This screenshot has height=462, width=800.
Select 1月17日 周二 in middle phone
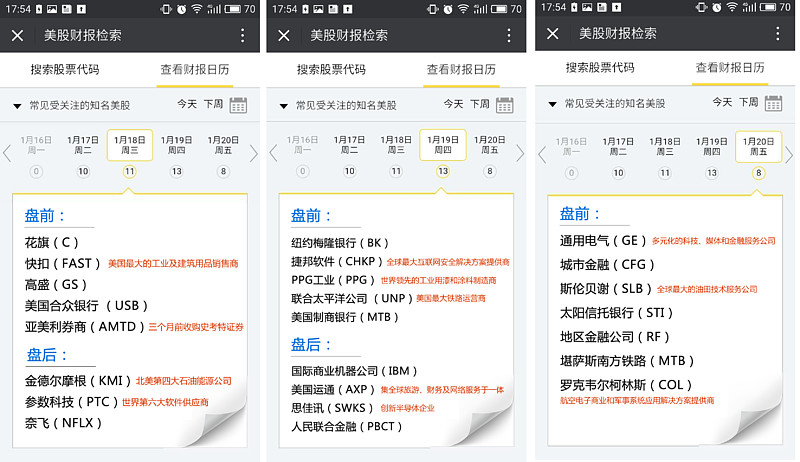pos(349,145)
